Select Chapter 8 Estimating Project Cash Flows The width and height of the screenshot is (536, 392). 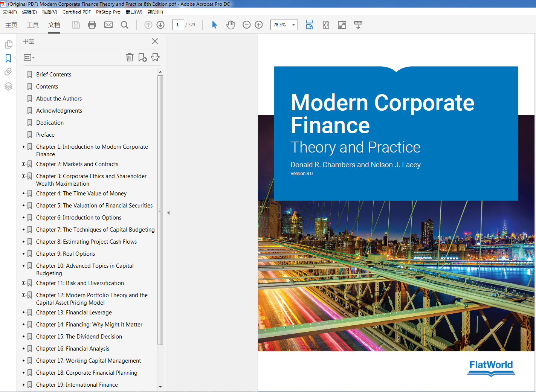[86, 242]
